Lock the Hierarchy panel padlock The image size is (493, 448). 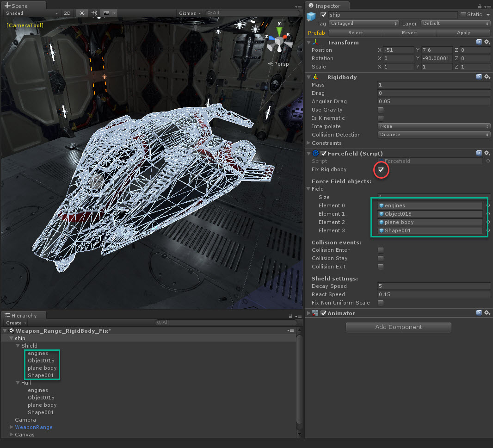(x=290, y=316)
